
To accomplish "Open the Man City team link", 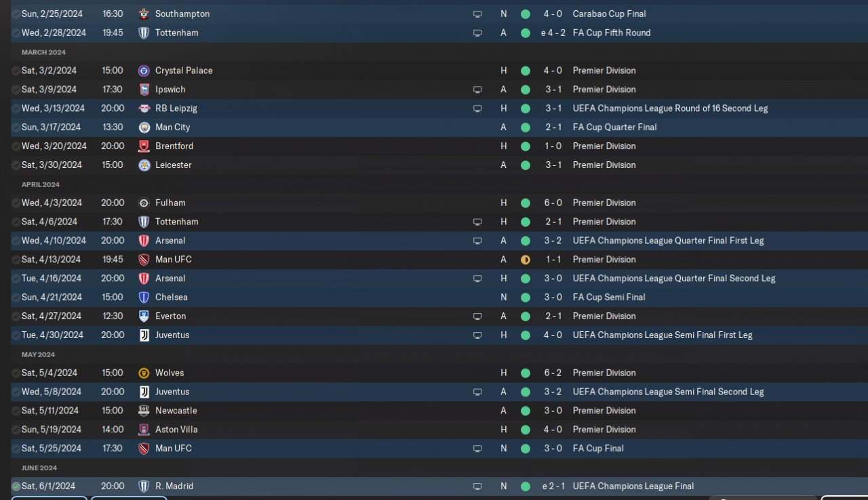I will (x=172, y=127).
